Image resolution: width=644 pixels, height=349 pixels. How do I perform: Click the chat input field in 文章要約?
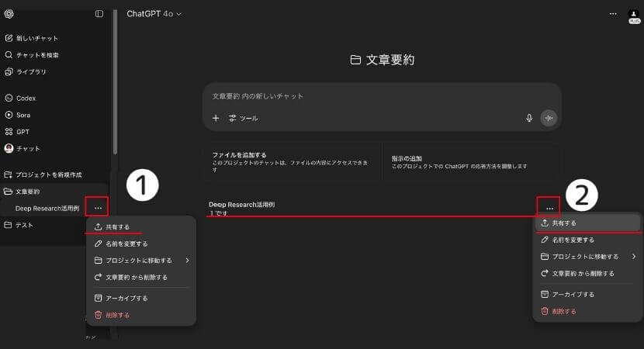pyautogui.click(x=382, y=96)
